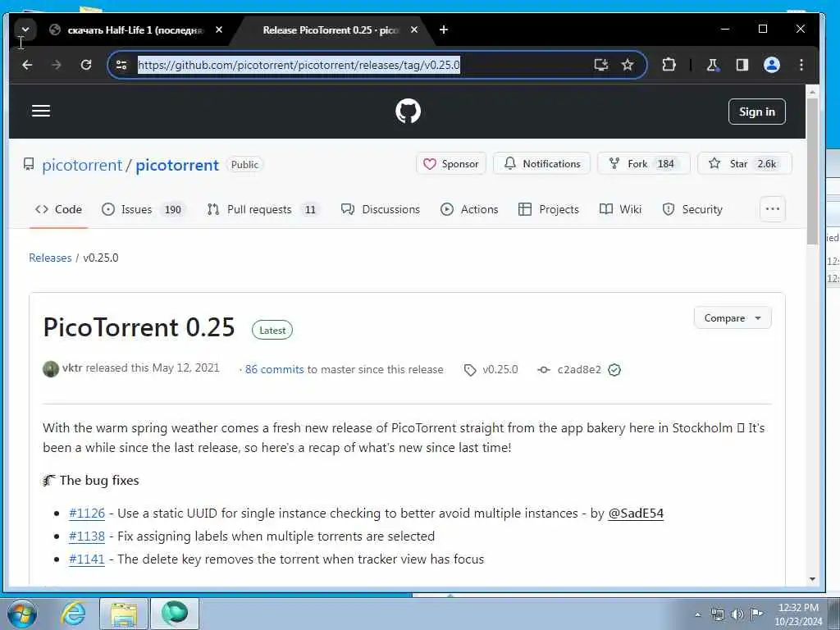Bookmark this page with the star icon

[628, 65]
